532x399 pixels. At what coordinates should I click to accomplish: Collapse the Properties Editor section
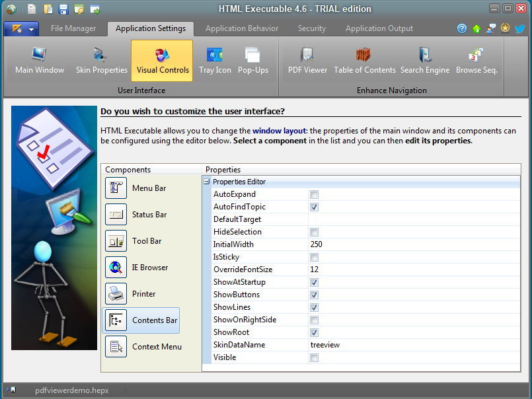pos(207,182)
